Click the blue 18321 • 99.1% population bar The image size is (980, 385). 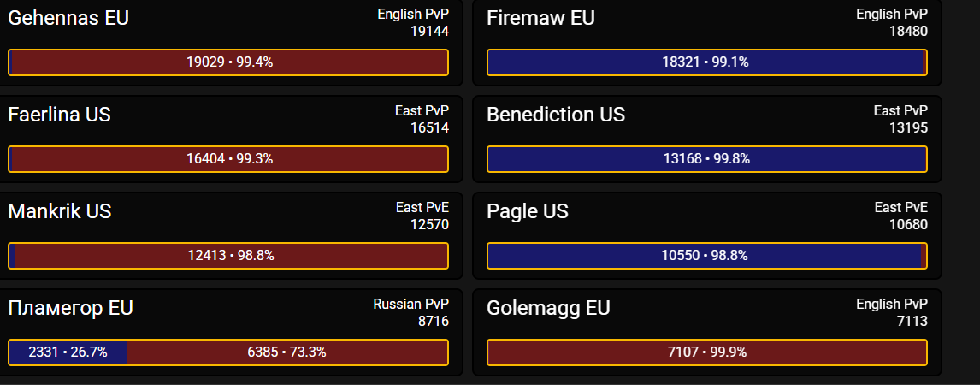pyautogui.click(x=706, y=62)
